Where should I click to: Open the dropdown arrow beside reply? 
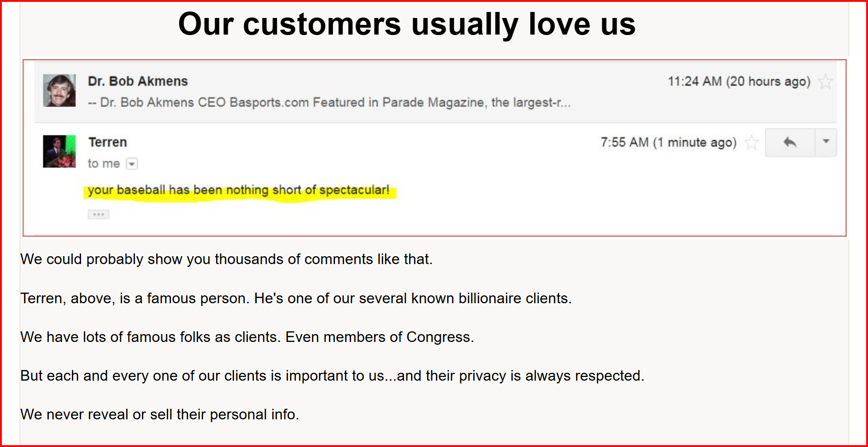pyautogui.click(x=826, y=142)
